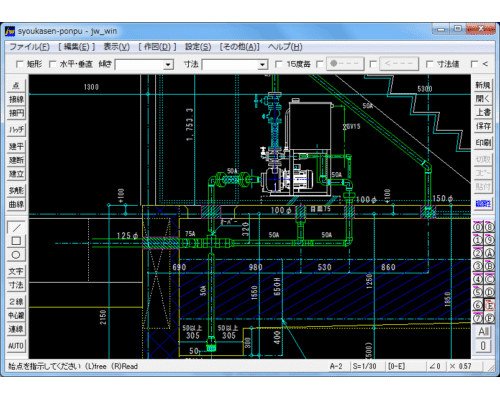Select the 多角形 polygon tool
The width and height of the screenshot is (500, 400).
tap(16, 191)
